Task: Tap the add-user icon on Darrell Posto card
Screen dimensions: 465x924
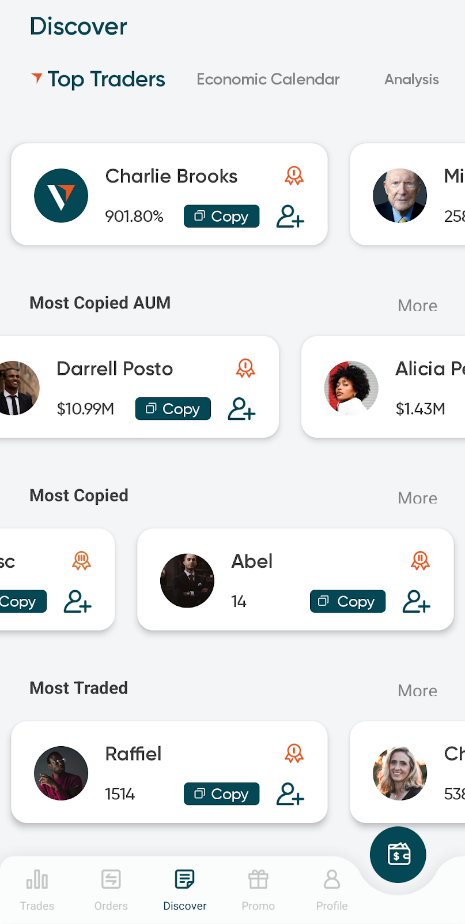Action: [242, 408]
